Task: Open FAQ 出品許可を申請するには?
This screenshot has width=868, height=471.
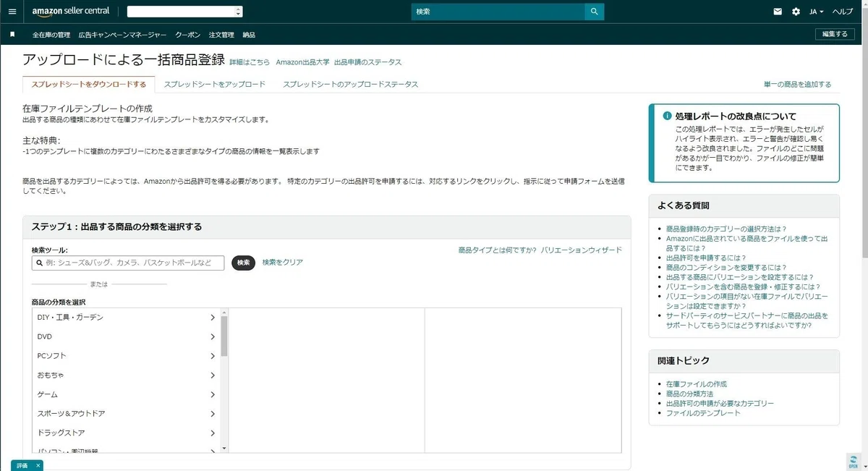Action: 705,257
